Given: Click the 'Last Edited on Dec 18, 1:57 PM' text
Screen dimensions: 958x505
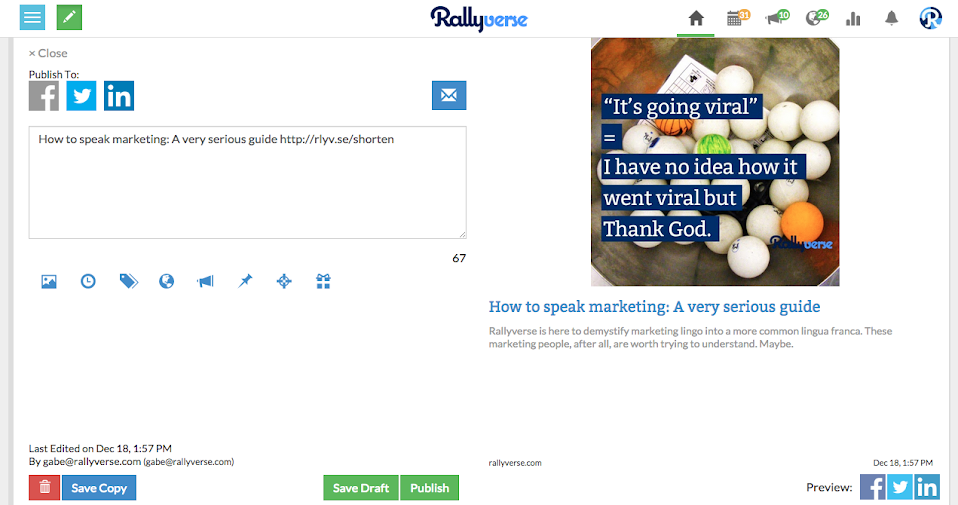Looking at the screenshot, I should (x=100, y=448).
